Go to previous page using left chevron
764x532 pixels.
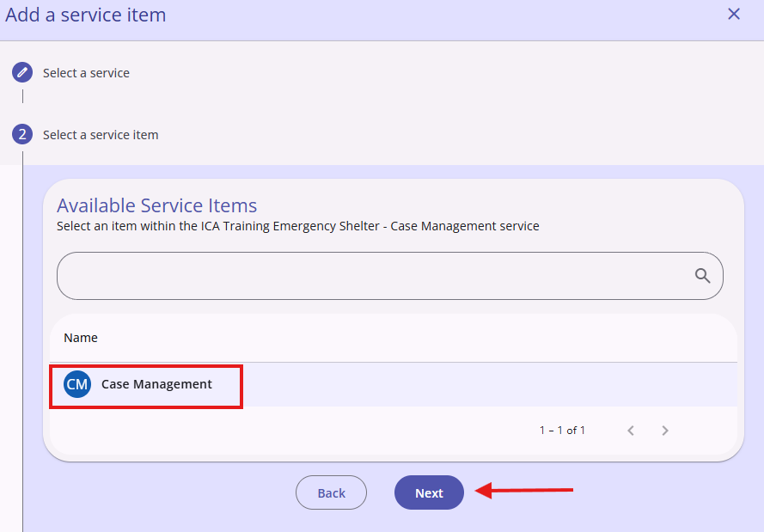click(x=631, y=431)
